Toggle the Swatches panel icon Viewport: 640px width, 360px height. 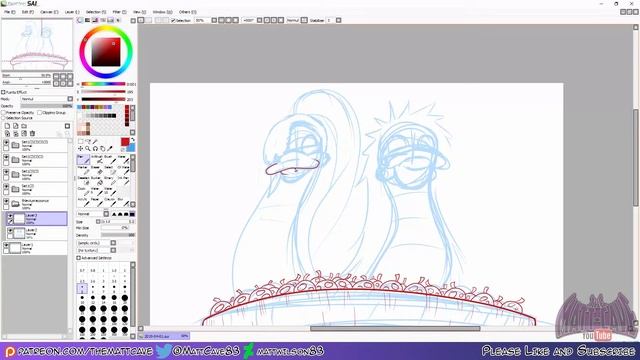[x=110, y=20]
